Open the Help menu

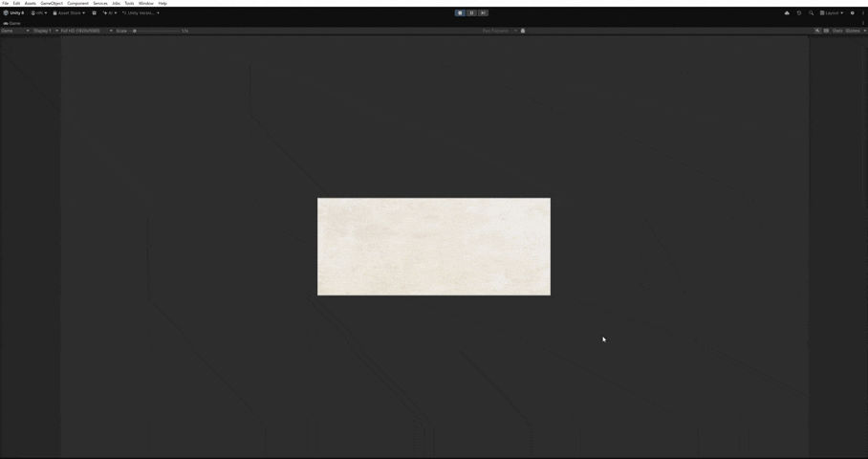(163, 3)
